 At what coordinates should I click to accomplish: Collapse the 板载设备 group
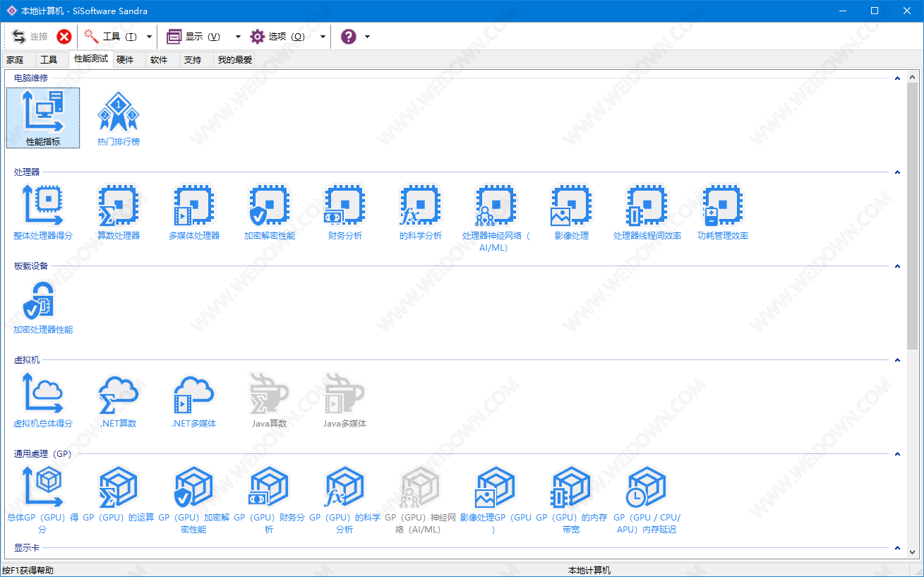pyautogui.click(x=897, y=266)
